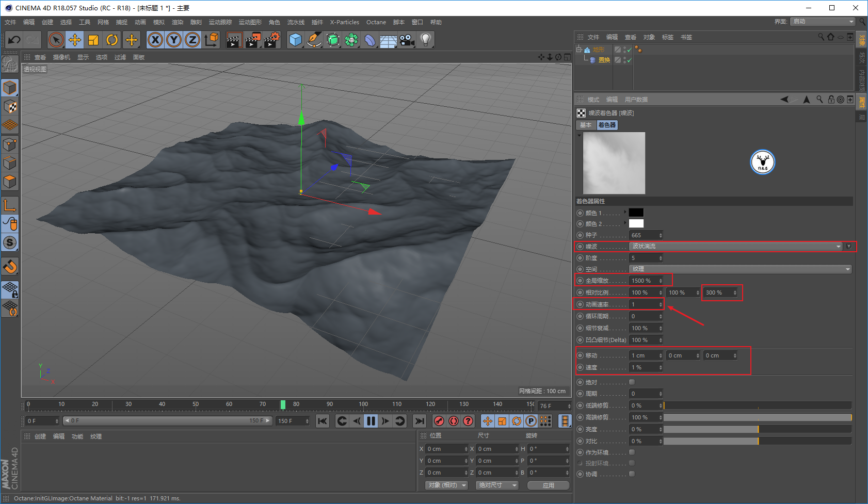Toggle X axis lock
The image size is (868, 504).
click(155, 40)
